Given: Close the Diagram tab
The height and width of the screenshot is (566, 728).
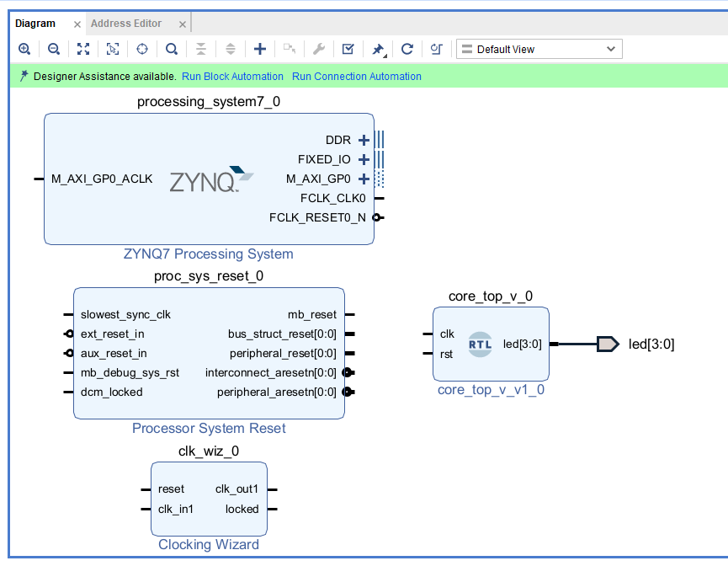Looking at the screenshot, I should click(77, 24).
